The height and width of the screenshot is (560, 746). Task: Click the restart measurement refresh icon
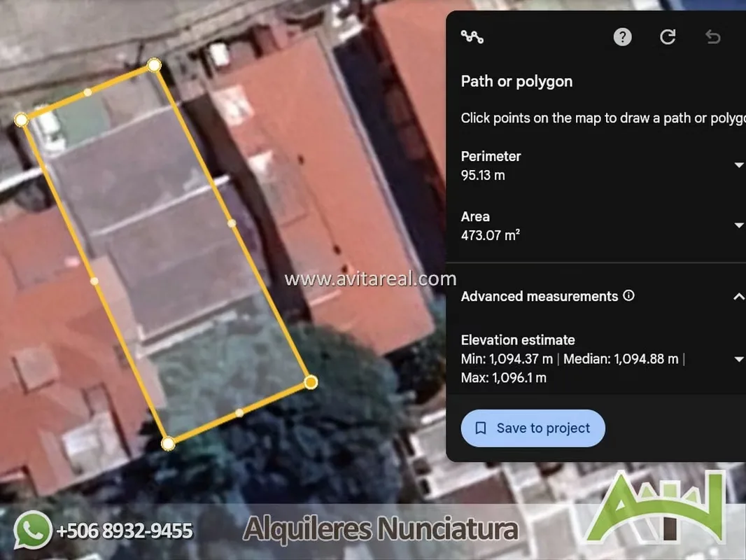coord(668,36)
